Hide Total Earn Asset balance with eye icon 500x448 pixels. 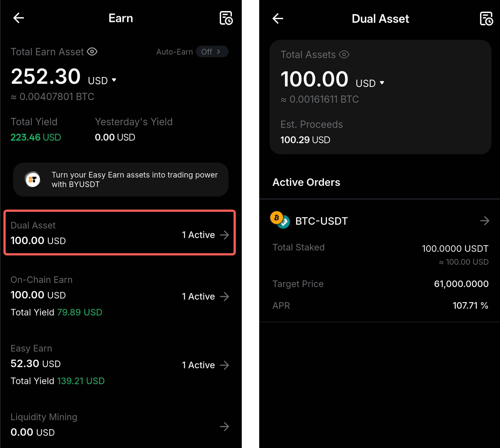coord(92,52)
